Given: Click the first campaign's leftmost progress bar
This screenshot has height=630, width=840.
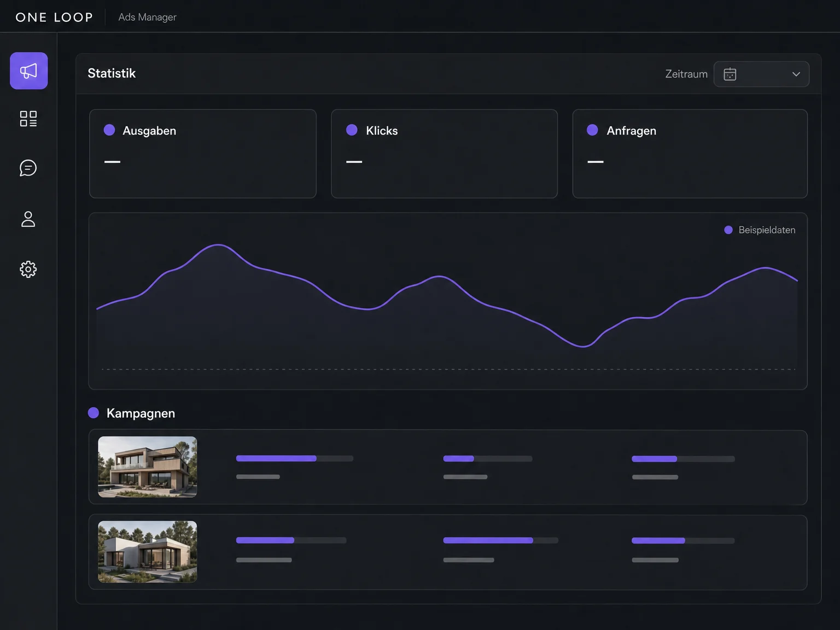Looking at the screenshot, I should (295, 458).
